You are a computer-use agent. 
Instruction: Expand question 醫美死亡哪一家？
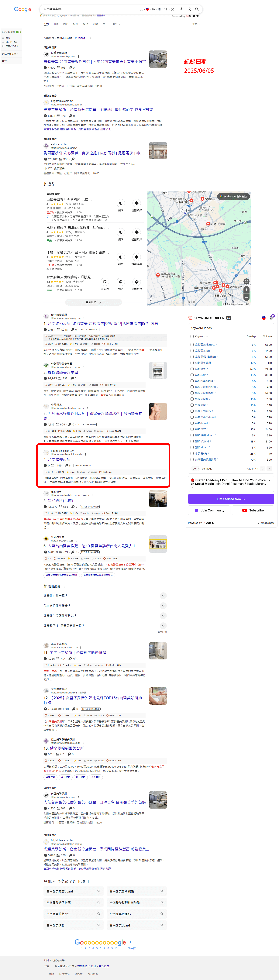[163, 596]
